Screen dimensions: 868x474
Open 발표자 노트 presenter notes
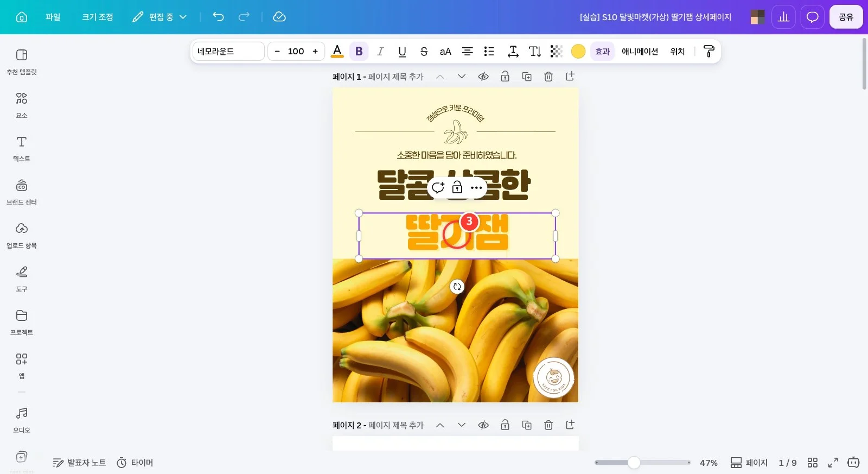coord(79,463)
